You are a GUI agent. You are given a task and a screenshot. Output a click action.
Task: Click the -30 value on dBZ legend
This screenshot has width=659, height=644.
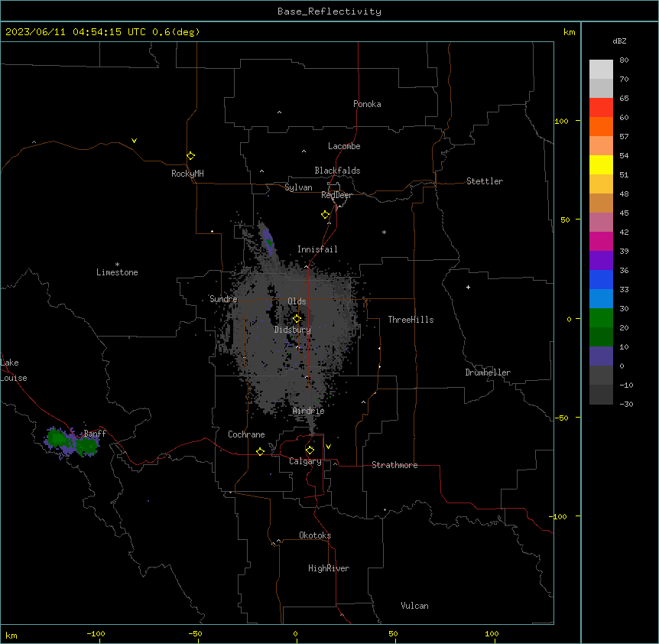(x=626, y=404)
